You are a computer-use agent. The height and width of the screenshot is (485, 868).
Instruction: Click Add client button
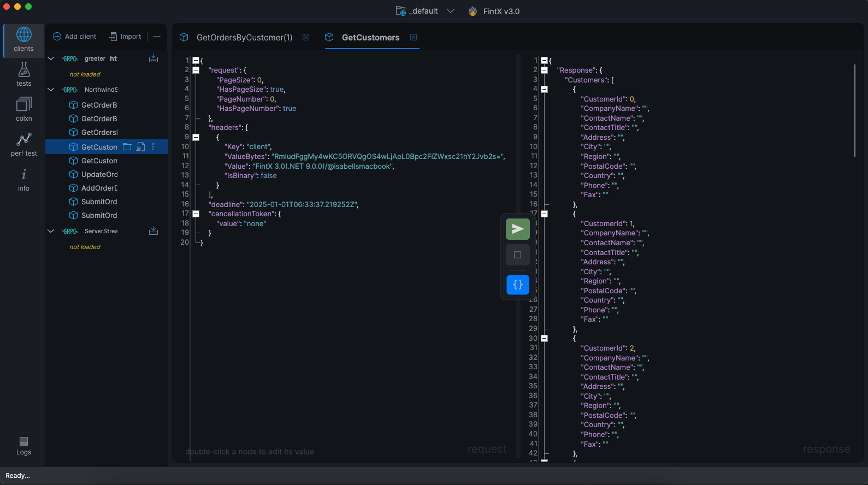(x=74, y=37)
